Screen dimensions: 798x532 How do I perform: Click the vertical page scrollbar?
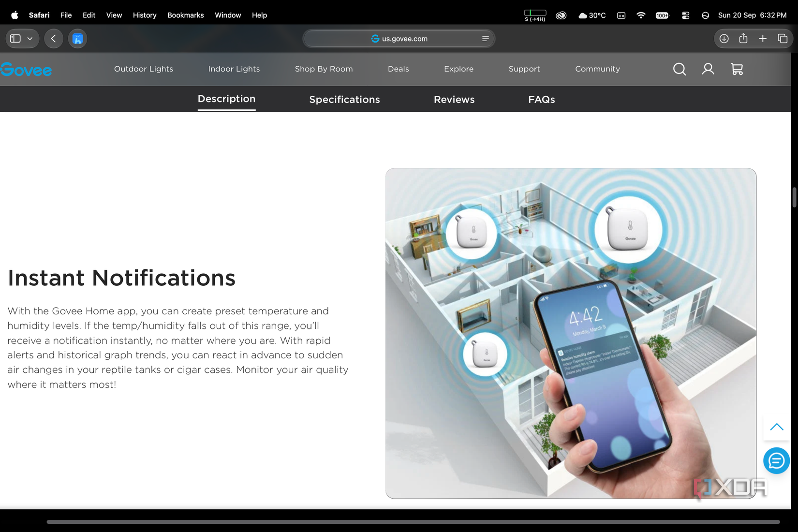coord(794,197)
